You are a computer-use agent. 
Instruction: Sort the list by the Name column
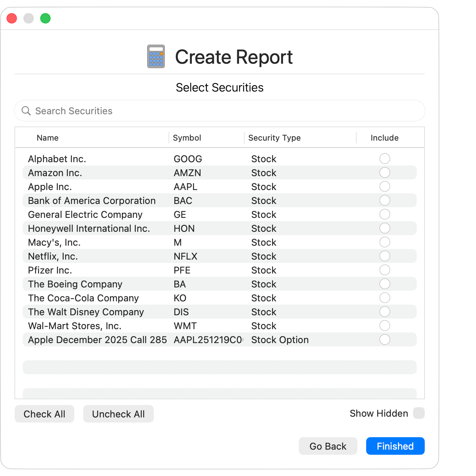[47, 138]
